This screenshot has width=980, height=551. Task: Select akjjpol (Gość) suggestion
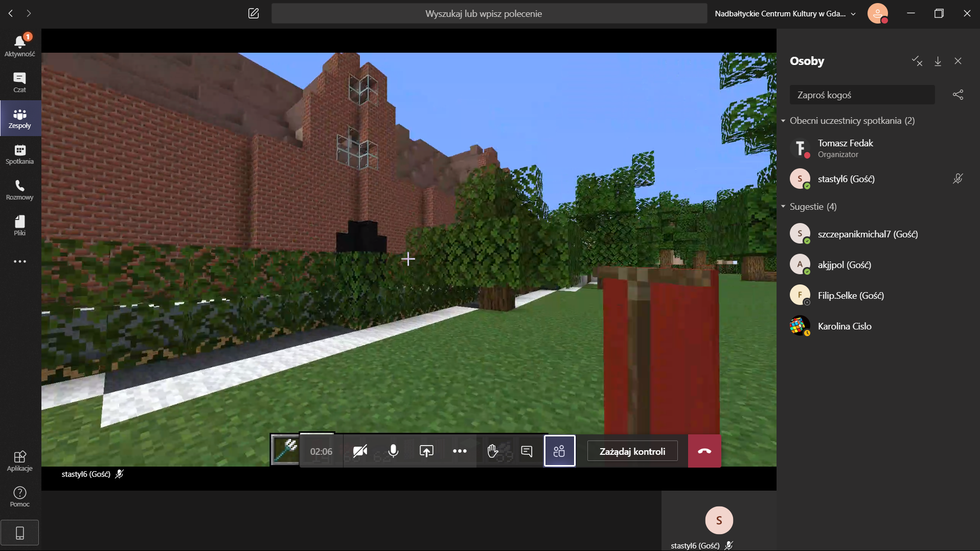click(878, 265)
